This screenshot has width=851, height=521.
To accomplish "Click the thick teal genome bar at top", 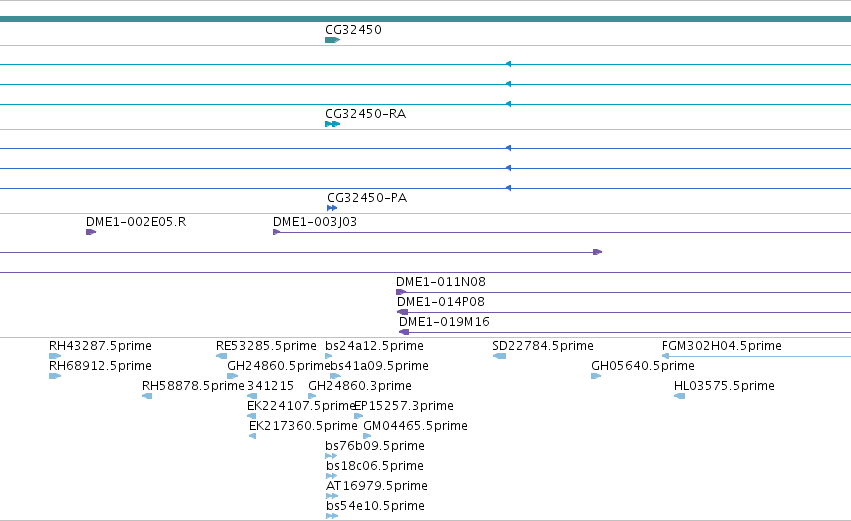I will click(x=426, y=19).
